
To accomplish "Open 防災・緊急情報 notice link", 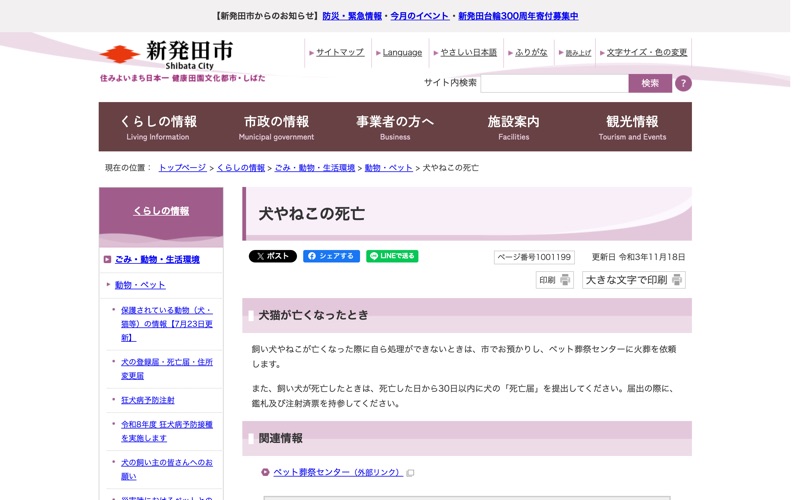I will click(352, 16).
